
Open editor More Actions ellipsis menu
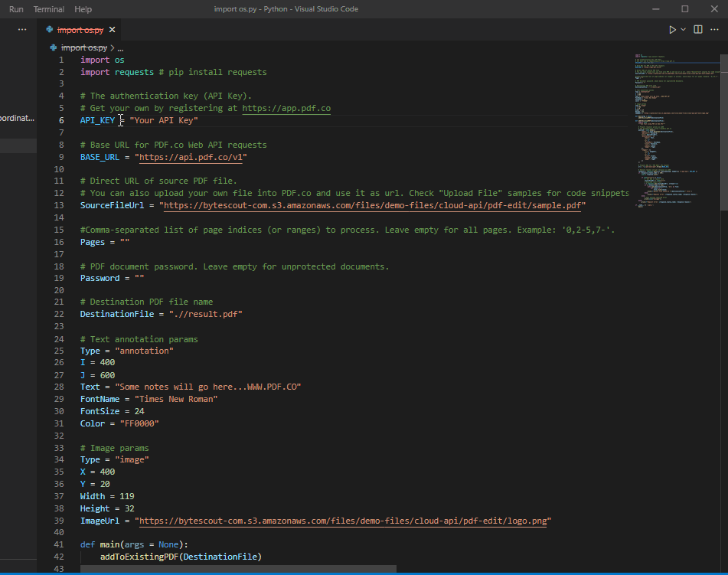[714, 29]
